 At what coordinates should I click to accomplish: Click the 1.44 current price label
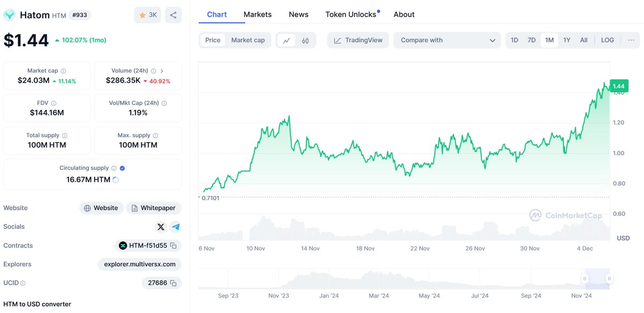click(x=619, y=86)
